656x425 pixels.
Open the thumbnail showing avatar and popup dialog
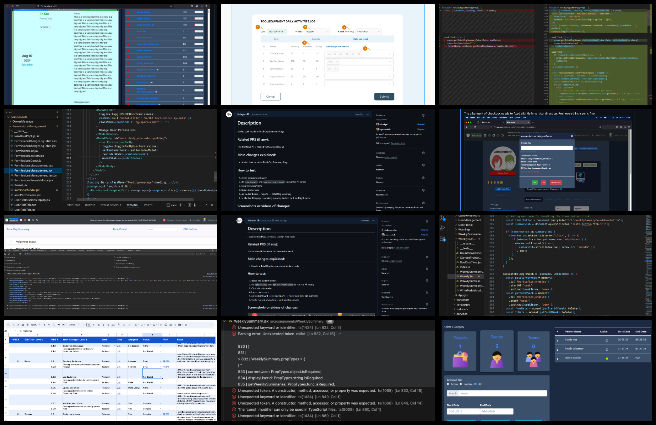coord(545,160)
